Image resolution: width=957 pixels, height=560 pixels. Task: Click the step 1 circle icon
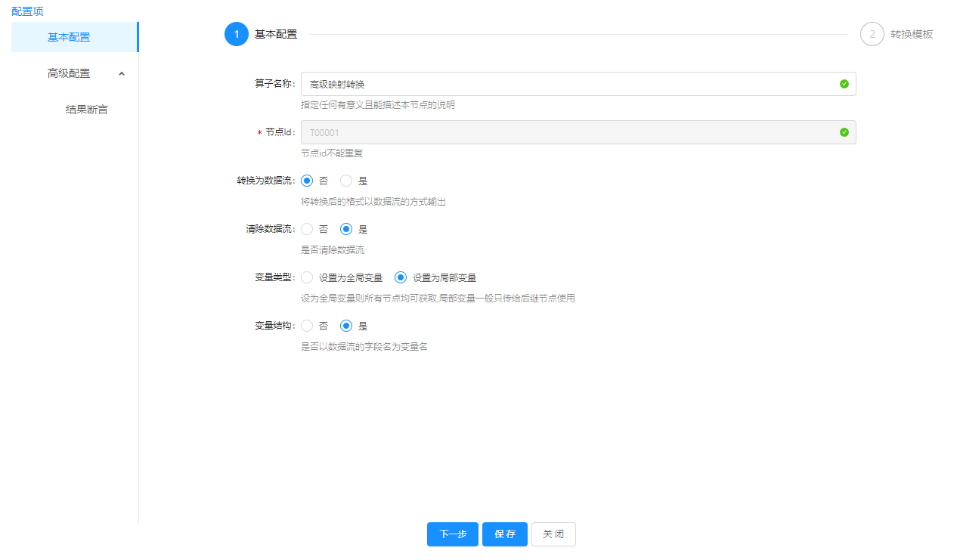(x=237, y=34)
